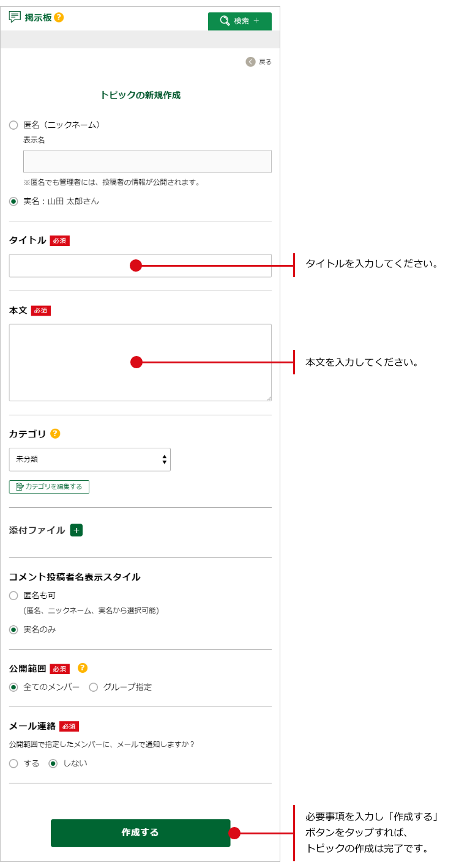Click the green plus icon for 添付ファイル
Image resolution: width=459 pixels, height=868 pixels.
(x=76, y=530)
